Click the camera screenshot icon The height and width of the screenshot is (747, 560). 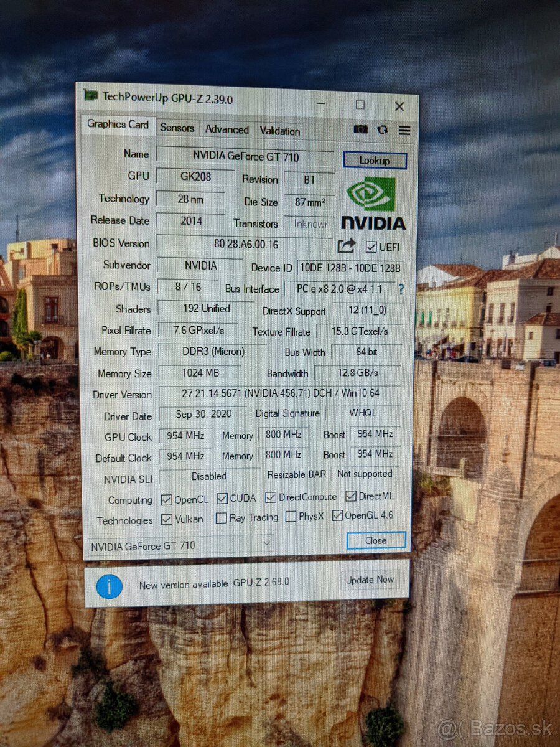point(361,129)
